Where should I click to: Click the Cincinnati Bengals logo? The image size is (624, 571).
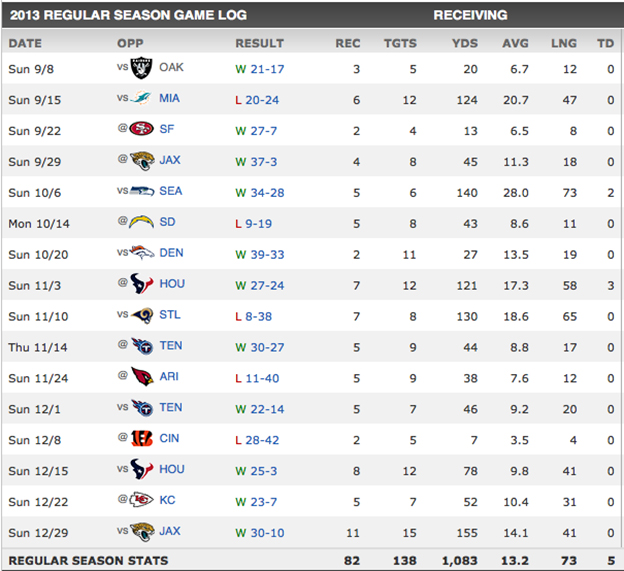142,438
